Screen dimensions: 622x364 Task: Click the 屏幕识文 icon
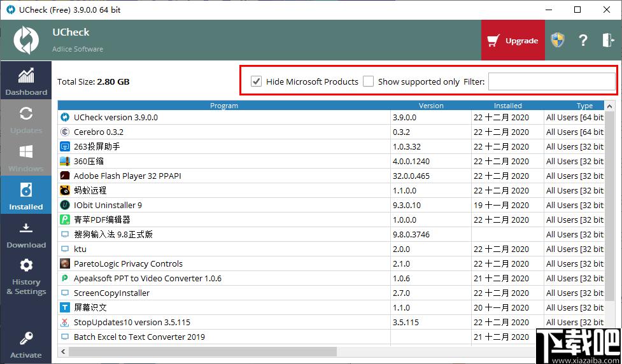pos(65,307)
